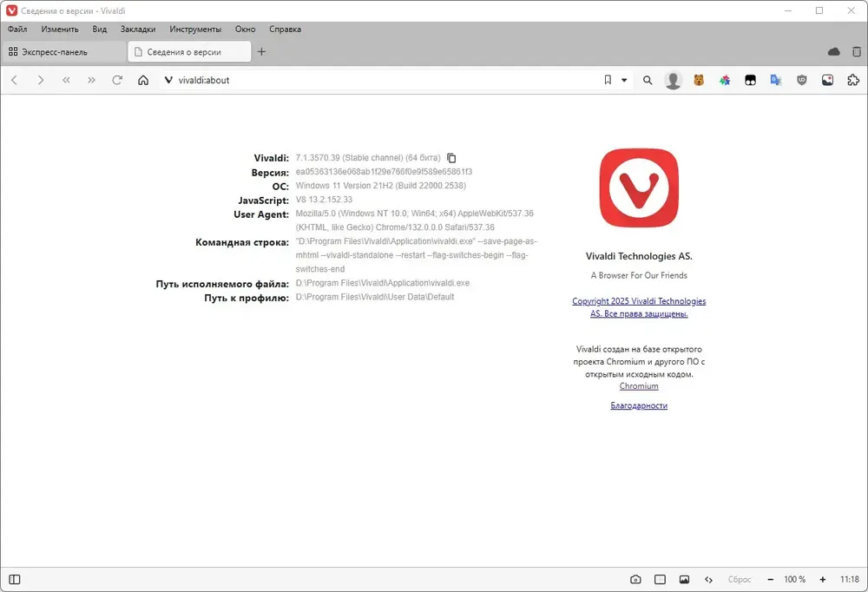Go forward using the Forward arrow
This screenshot has width=868, height=592.
click(x=41, y=81)
